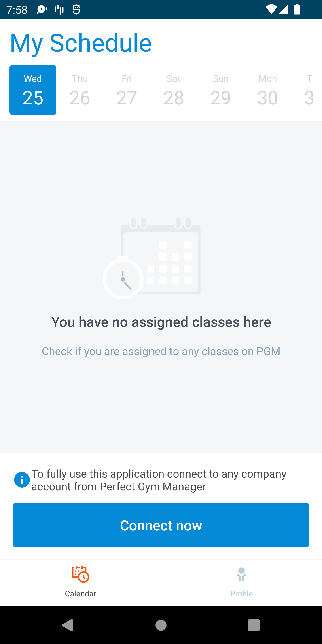Switch to Saturday 28

coord(174,90)
